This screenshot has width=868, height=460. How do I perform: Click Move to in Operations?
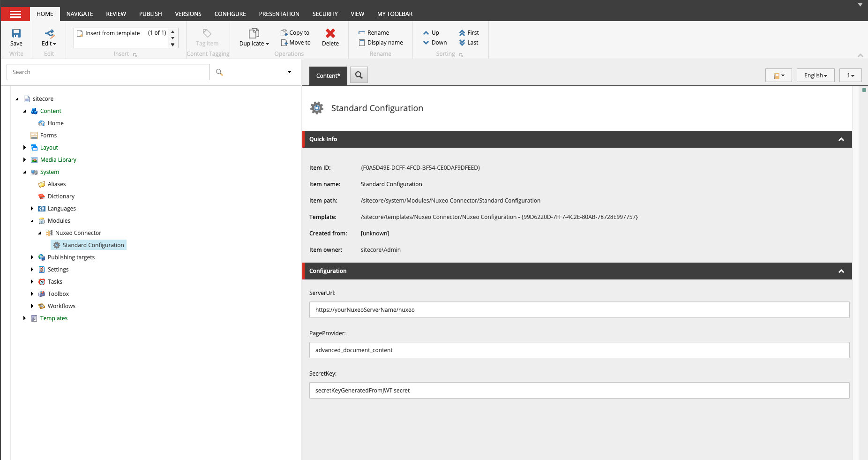[295, 43]
